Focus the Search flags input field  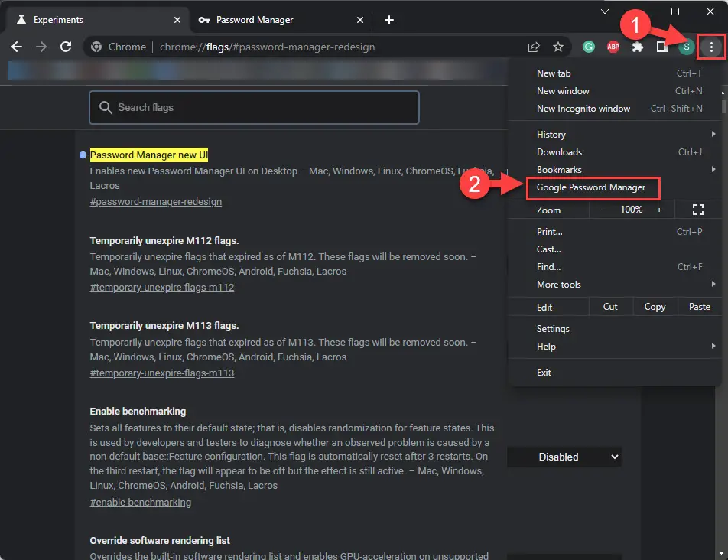255,108
